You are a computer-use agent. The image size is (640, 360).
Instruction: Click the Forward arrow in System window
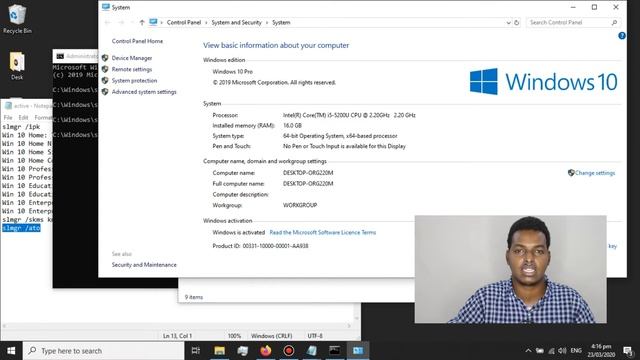[121, 22]
